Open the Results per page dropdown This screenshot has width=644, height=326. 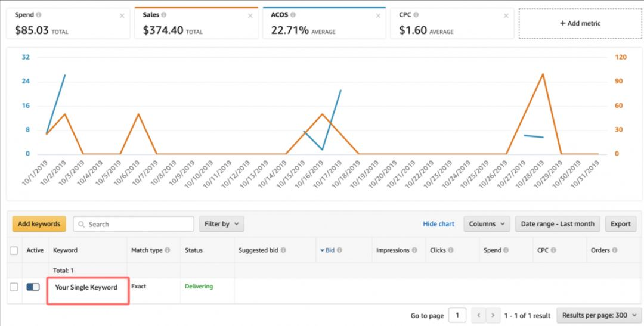pos(599,315)
